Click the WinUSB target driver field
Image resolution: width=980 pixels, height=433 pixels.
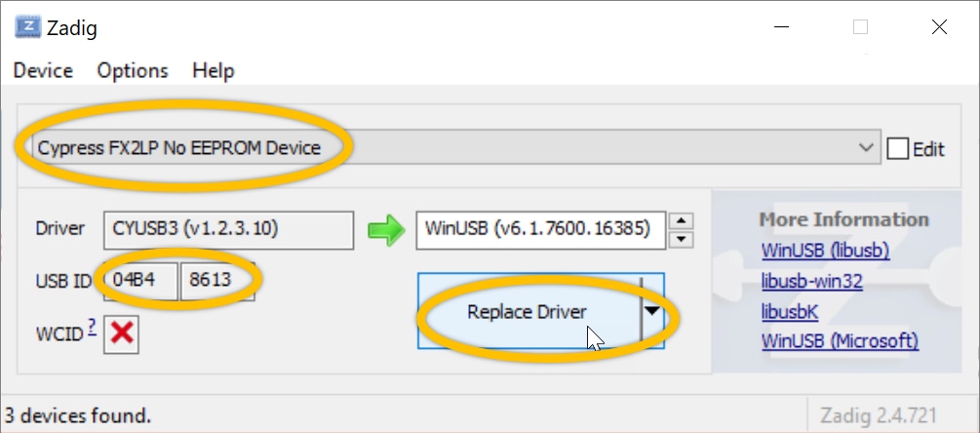(540, 229)
